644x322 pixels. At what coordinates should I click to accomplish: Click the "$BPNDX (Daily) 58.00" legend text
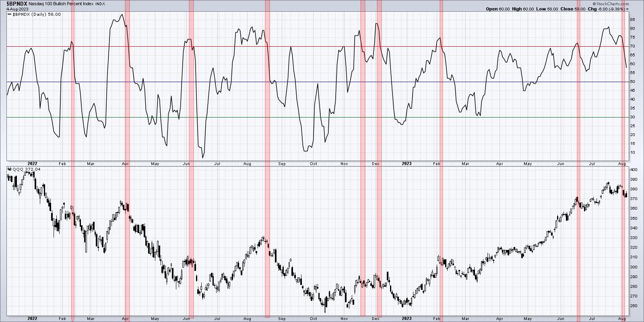tap(37, 14)
